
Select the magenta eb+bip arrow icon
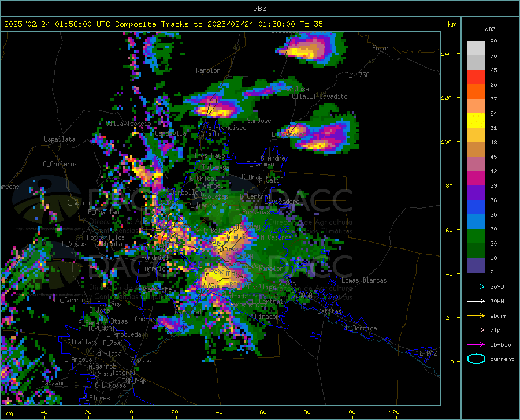[x=476, y=345]
